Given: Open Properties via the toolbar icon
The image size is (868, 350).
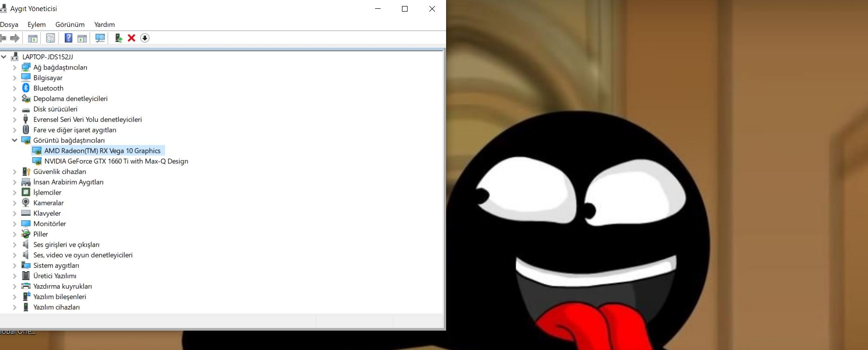Looking at the screenshot, I should pos(51,38).
